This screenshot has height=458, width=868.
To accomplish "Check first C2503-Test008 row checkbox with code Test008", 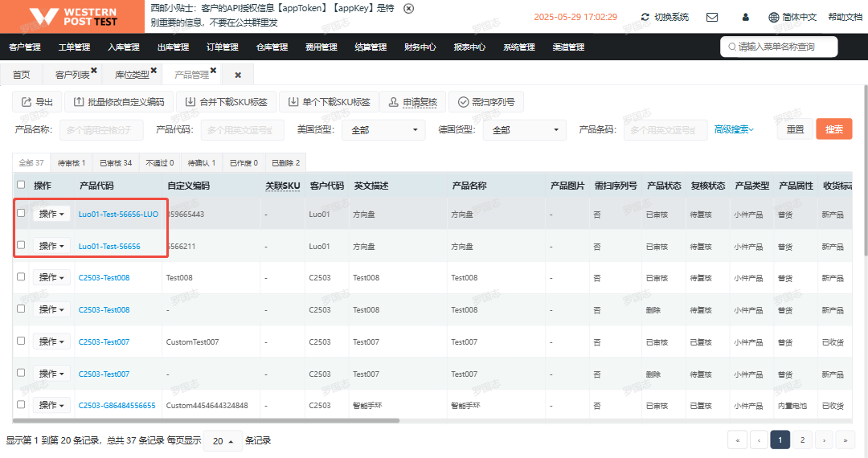I will click(x=21, y=276).
